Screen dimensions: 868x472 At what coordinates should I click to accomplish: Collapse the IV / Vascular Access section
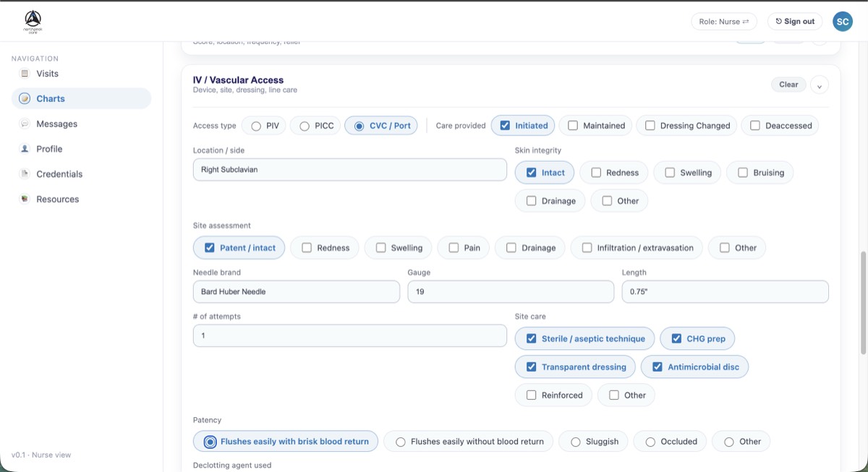pos(819,85)
